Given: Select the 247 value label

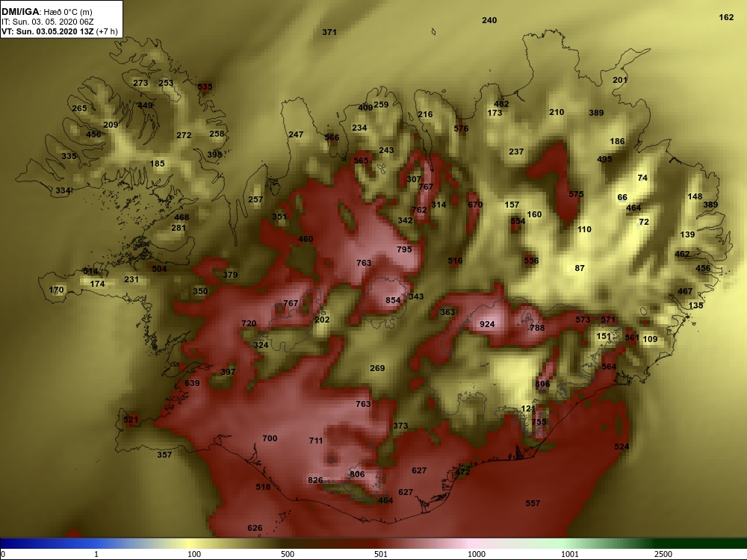Looking at the screenshot, I should [296, 134].
